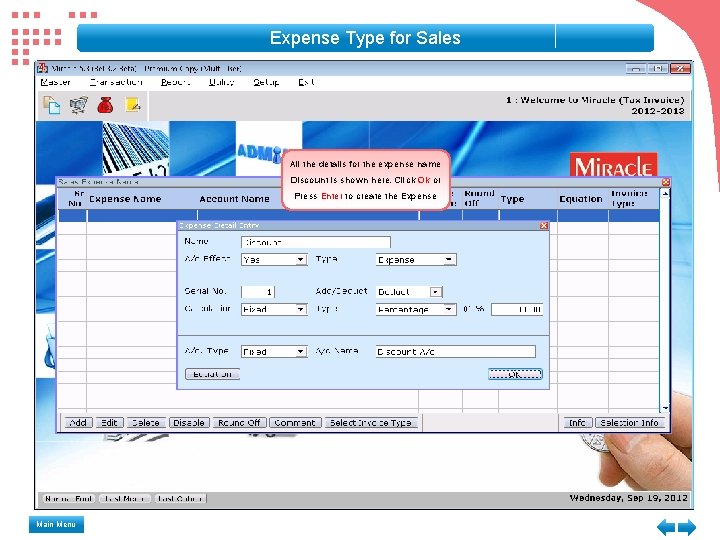Expand the A/c Effect dropdown
The width and height of the screenshot is (720, 540).
[300, 260]
